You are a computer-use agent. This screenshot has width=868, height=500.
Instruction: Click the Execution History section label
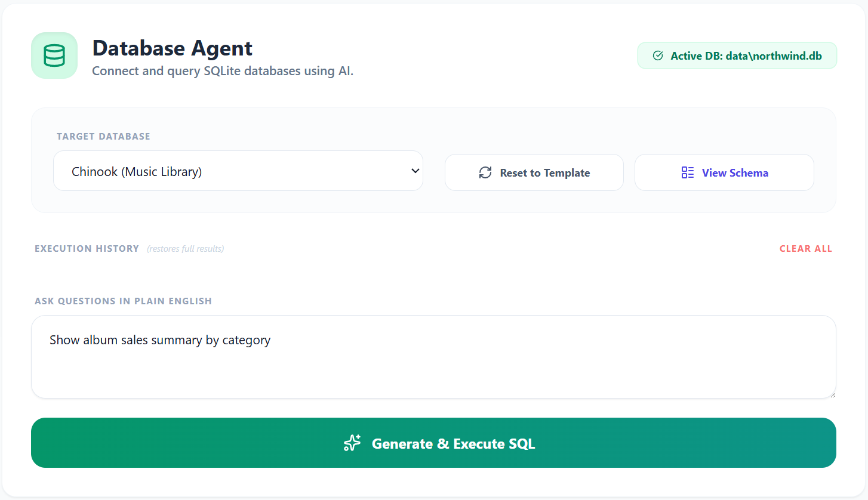[x=87, y=248]
